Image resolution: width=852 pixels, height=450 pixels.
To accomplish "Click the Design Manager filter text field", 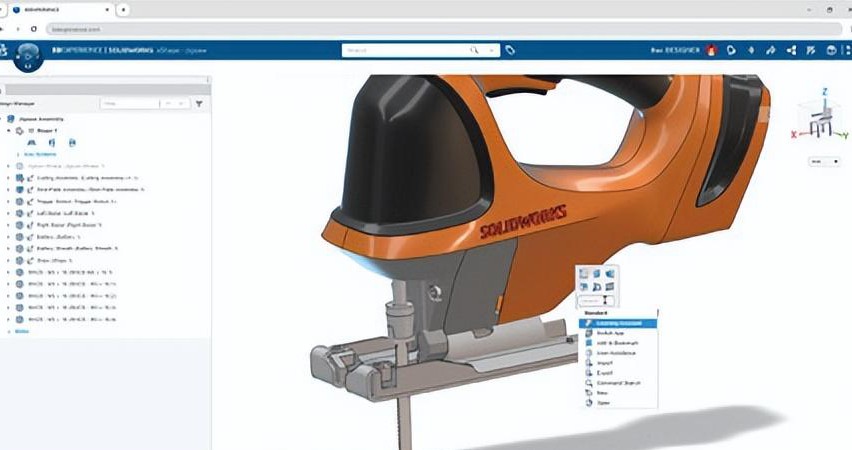I will pos(130,103).
